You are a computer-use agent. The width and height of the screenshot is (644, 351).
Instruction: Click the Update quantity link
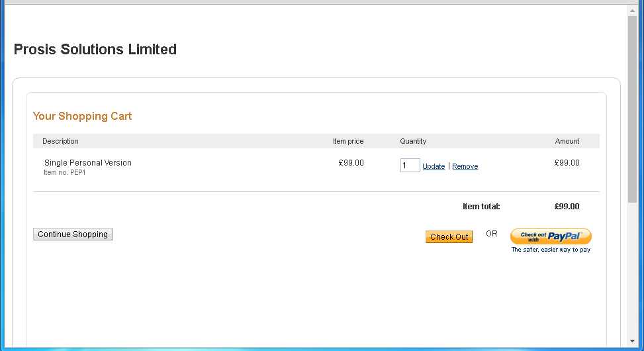(x=434, y=166)
